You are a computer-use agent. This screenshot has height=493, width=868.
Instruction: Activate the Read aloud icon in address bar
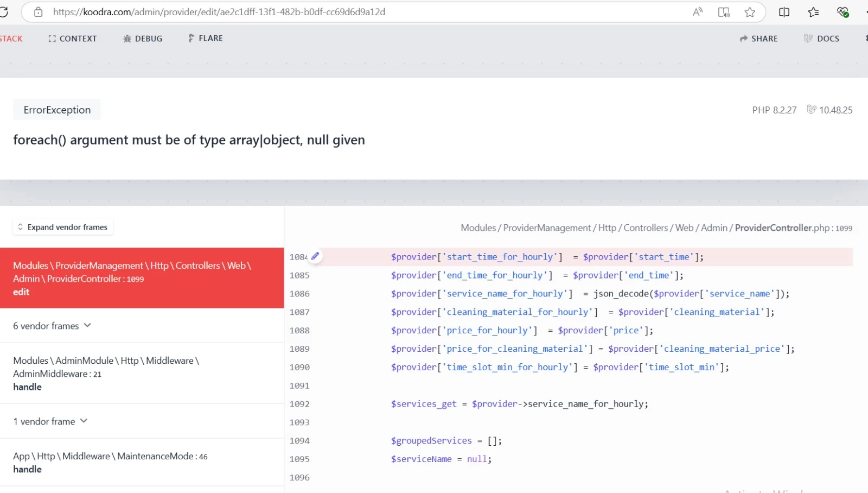pyautogui.click(x=698, y=12)
